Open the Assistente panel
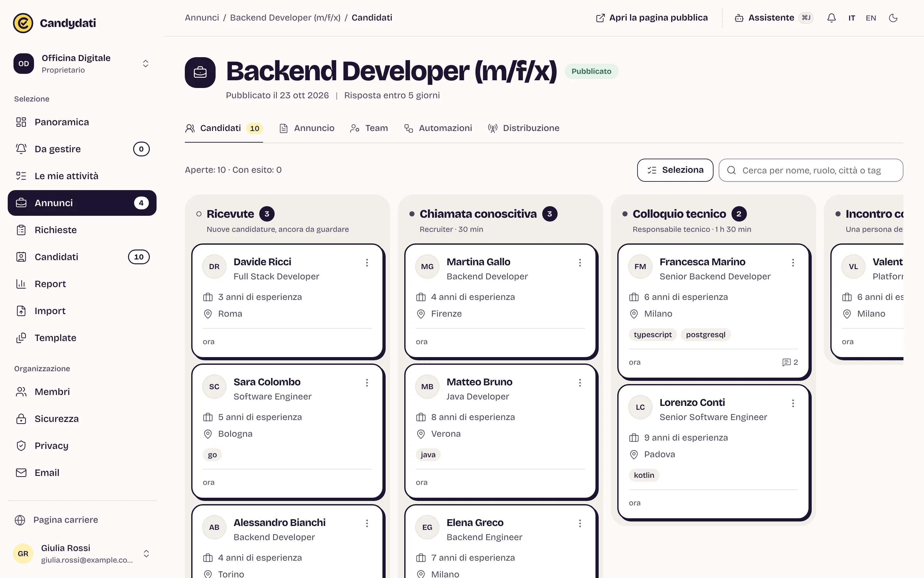 774,18
